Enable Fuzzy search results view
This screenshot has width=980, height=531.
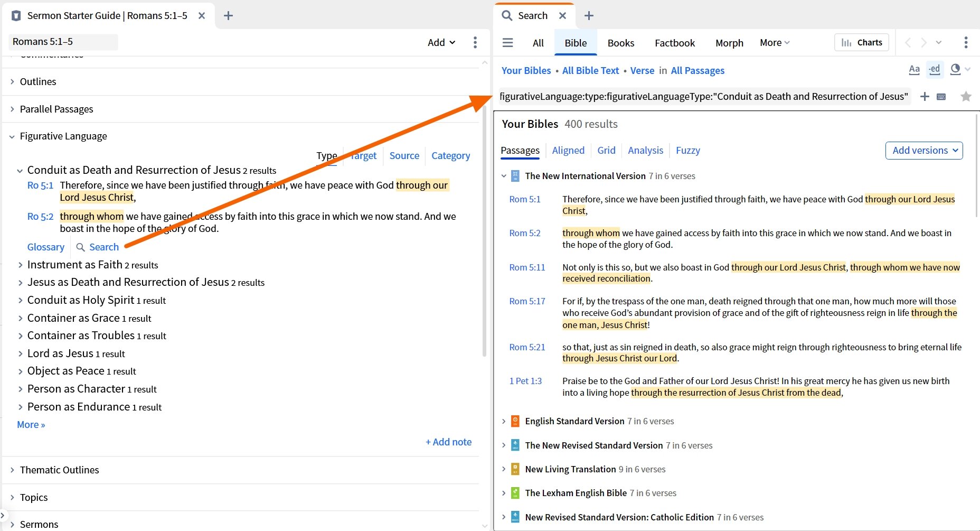687,151
